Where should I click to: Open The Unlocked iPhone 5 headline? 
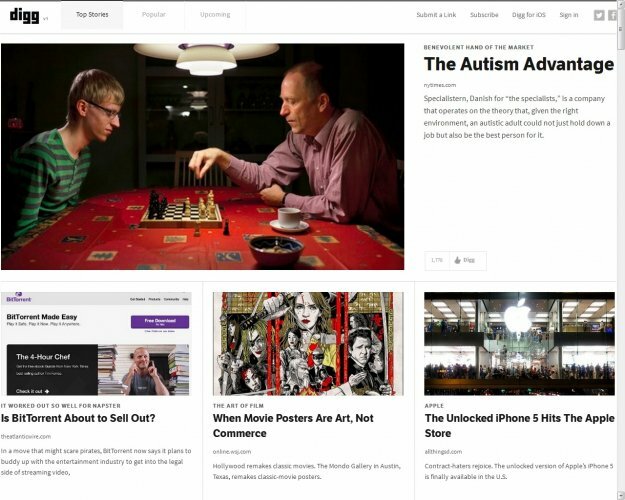519,426
